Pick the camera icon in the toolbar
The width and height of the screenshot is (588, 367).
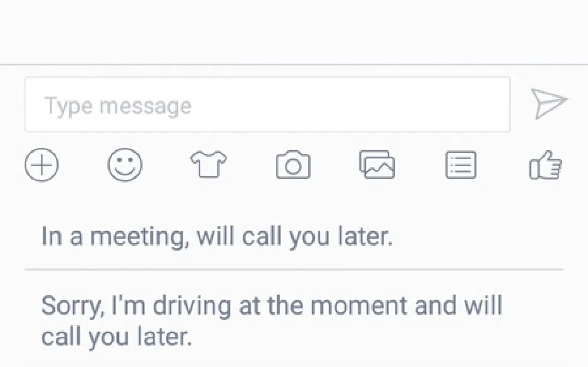(x=292, y=166)
